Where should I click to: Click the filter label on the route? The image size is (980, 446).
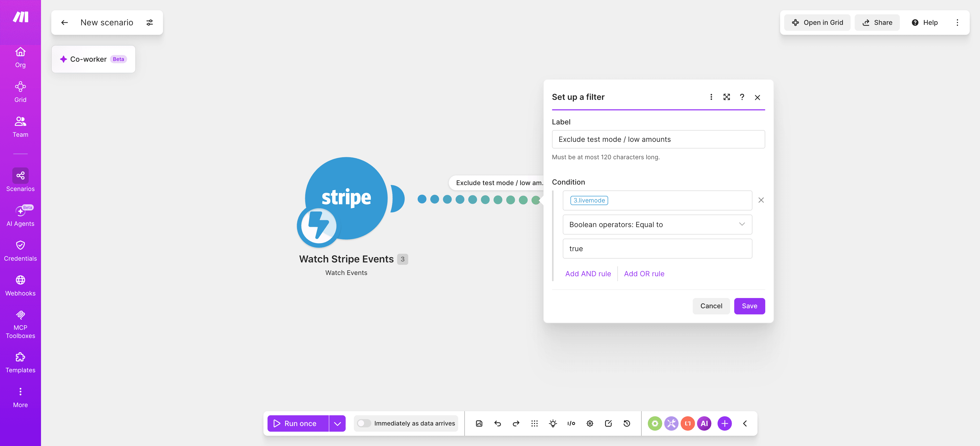(496, 183)
